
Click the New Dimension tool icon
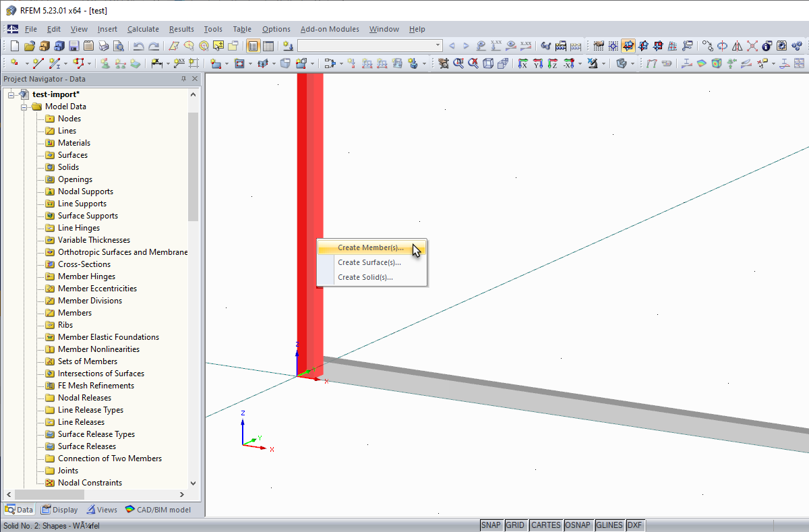156,63
